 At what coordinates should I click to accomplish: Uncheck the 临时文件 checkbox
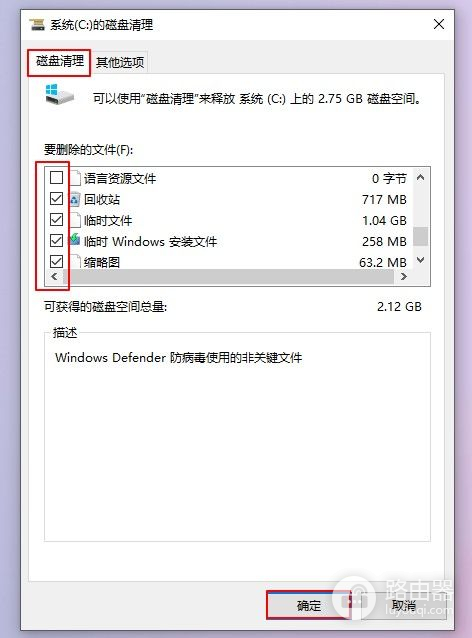[x=57, y=220]
